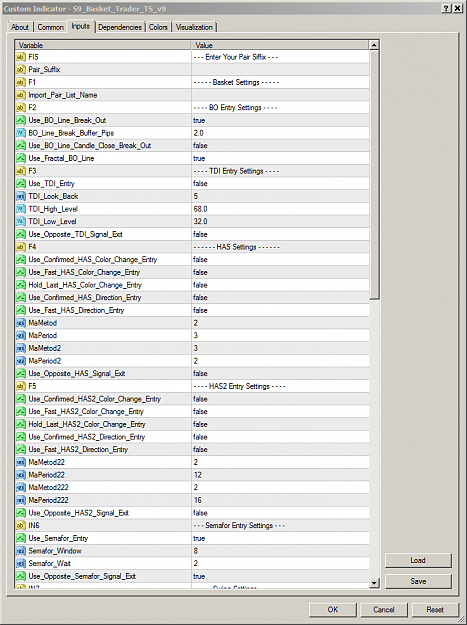The height and width of the screenshot is (625, 467).
Task: Click the Value column header
Action: [281, 45]
